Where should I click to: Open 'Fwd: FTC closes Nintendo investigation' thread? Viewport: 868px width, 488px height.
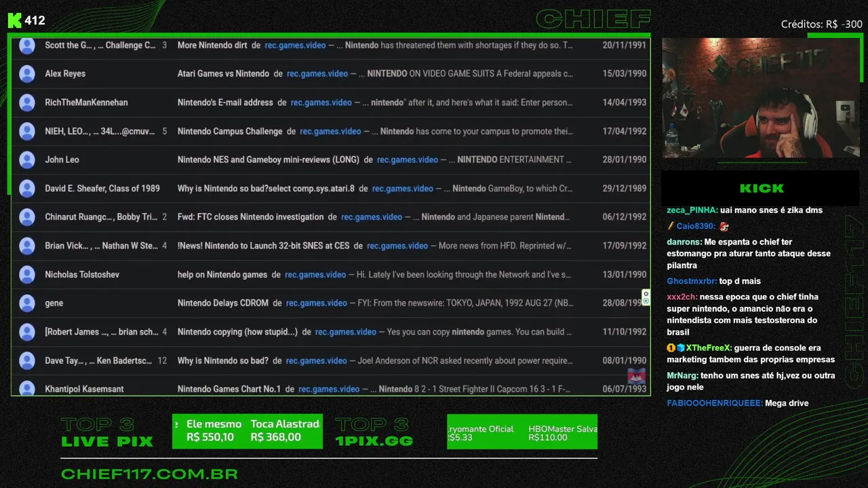(x=251, y=217)
